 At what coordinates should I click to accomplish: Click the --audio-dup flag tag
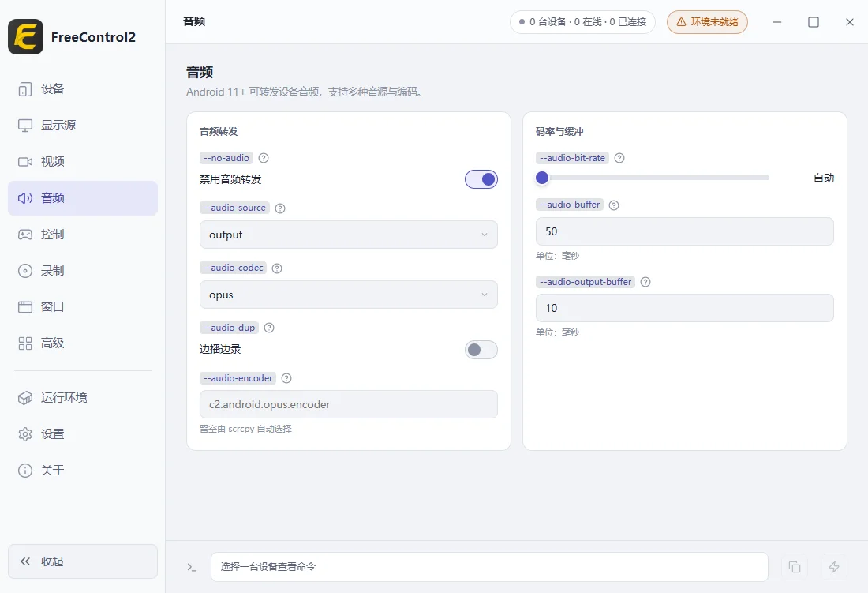pos(229,328)
